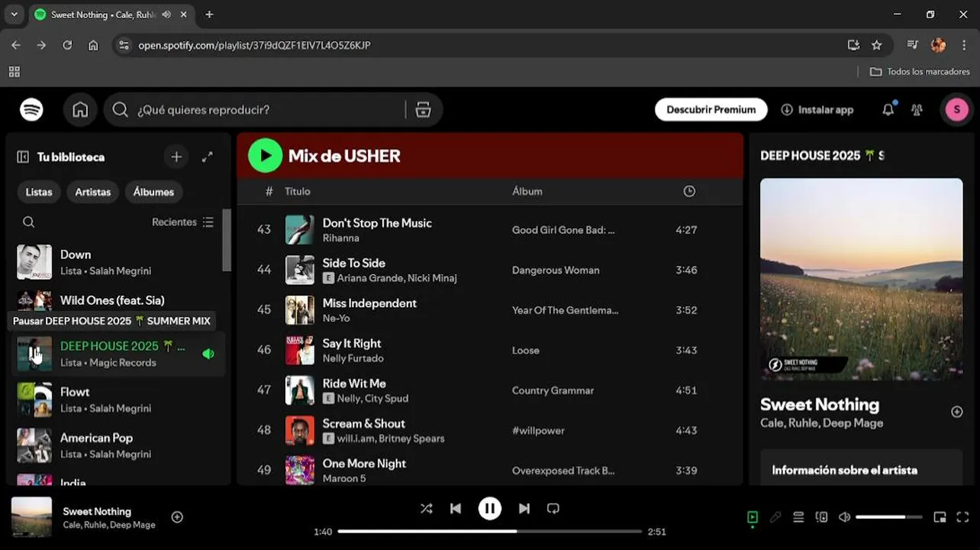Open Nelly Furtado artist link
Screen dimensions: 980x550
click(353, 358)
